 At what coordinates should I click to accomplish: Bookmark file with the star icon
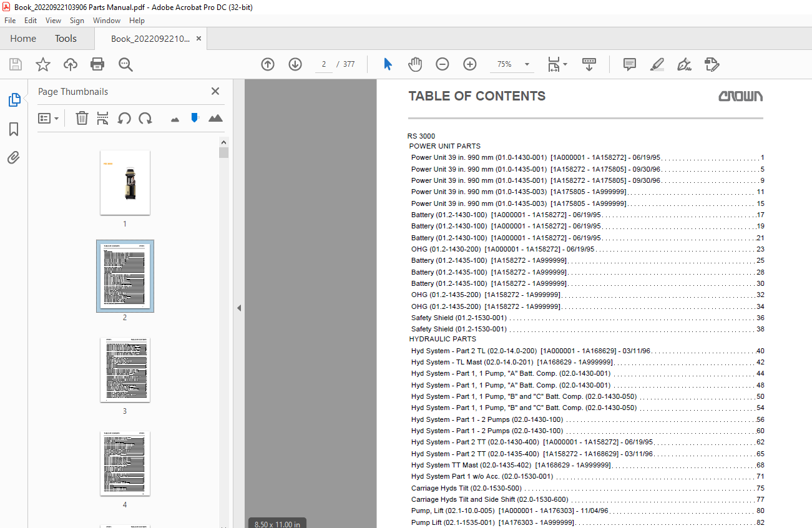(x=42, y=64)
